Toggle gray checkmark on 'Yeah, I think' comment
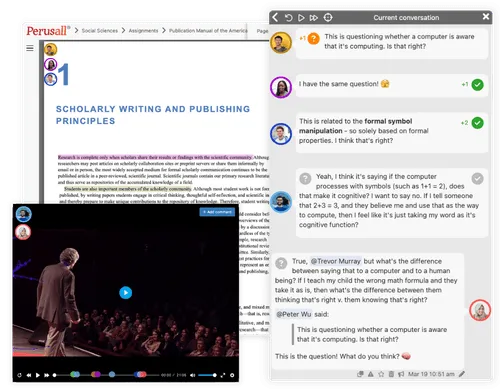This screenshot has width=500, height=391. tap(477, 179)
